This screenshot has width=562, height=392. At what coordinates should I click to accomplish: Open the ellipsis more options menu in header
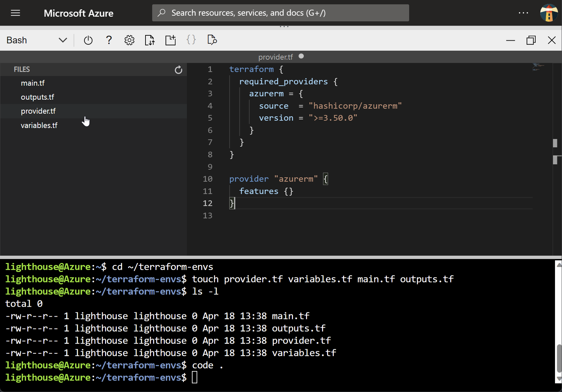click(x=523, y=13)
